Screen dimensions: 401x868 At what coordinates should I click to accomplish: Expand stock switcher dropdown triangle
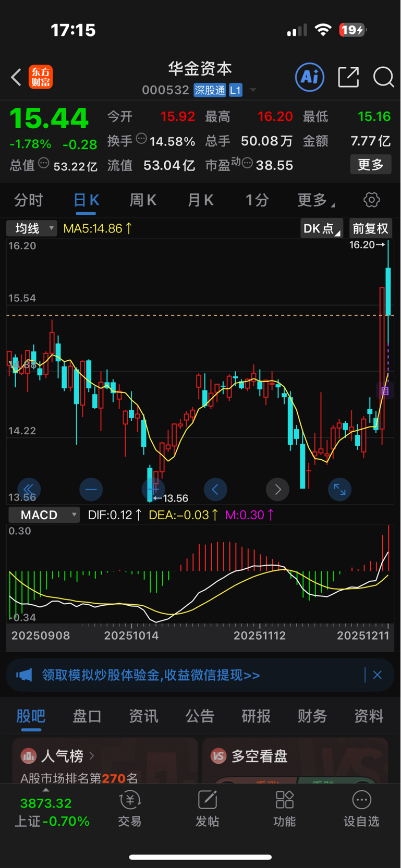[253, 90]
